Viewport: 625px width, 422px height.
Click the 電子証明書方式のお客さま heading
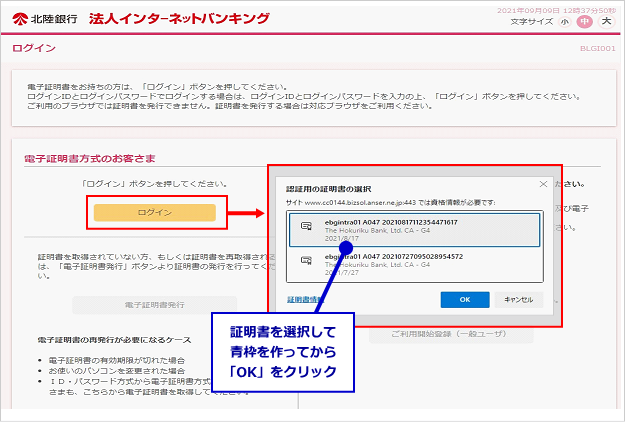click(90, 159)
